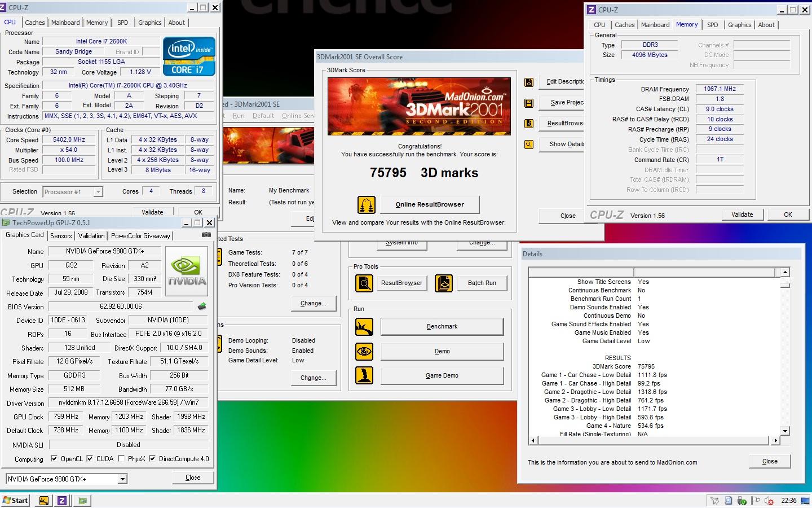Click the Online ResultBrowser button
Screen dimensions: 812x508
coord(430,204)
